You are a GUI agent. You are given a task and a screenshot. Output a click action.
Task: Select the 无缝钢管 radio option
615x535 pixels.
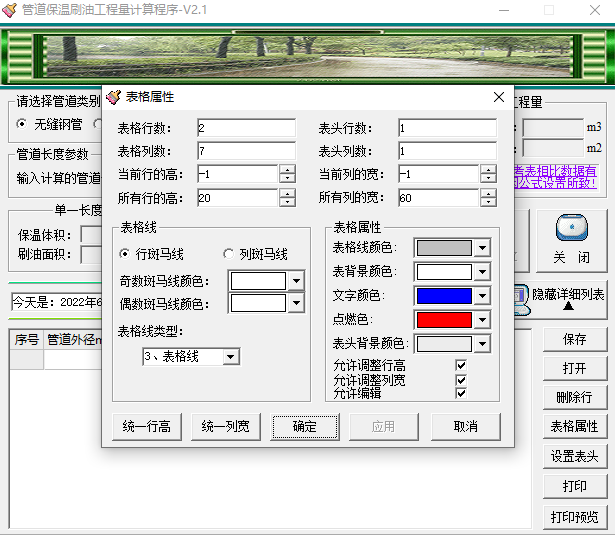click(22, 124)
